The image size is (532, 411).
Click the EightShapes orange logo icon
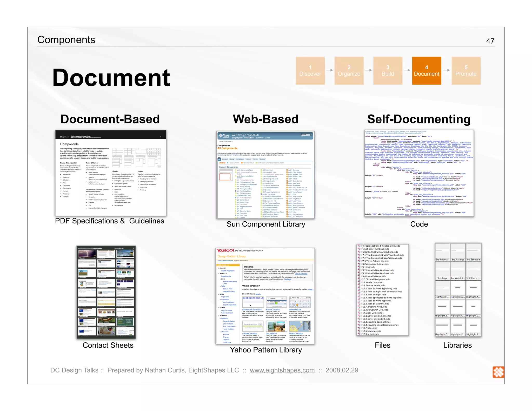tap(498, 372)
